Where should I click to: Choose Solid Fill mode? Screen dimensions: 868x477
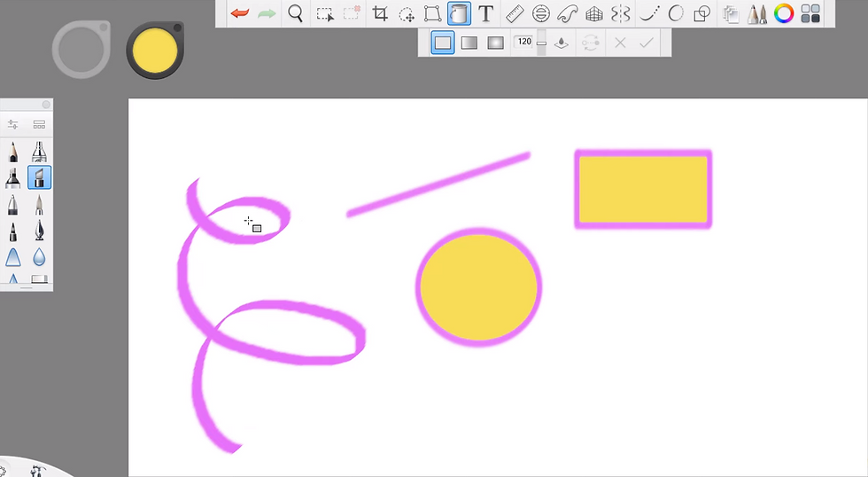[443, 43]
